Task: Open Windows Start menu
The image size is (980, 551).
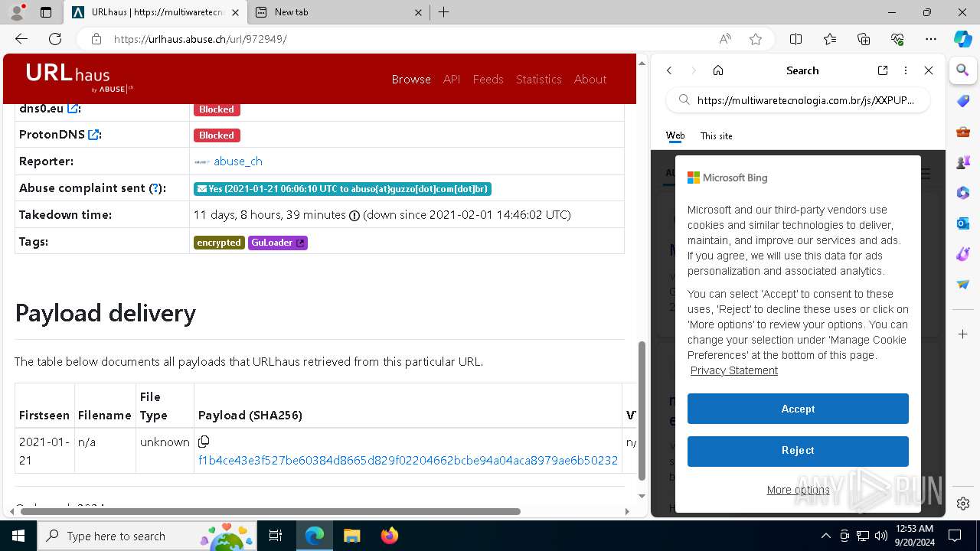Action: [x=18, y=536]
